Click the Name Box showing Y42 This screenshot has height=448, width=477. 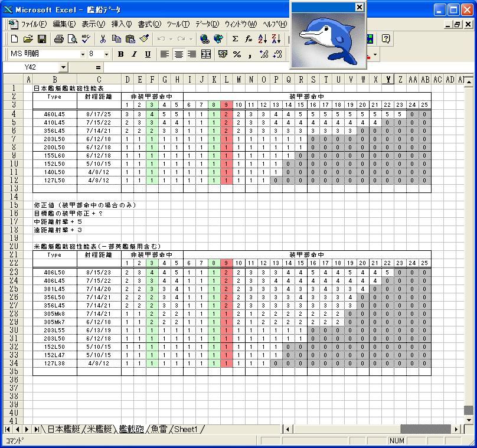coord(31,67)
